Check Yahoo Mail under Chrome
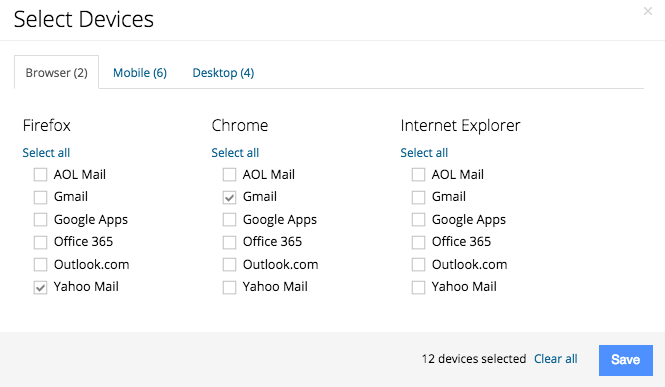The image size is (665, 387). pyautogui.click(x=229, y=287)
